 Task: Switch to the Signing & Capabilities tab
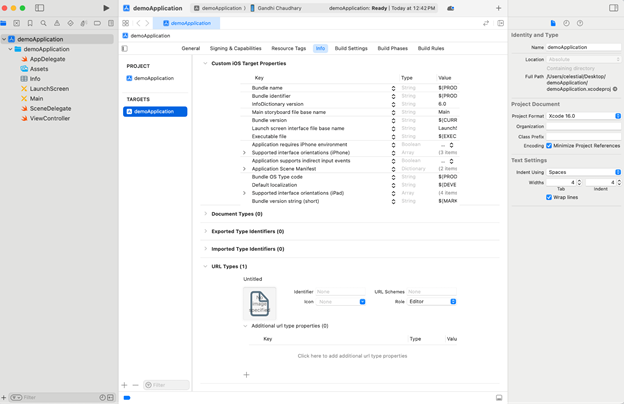pyautogui.click(x=236, y=49)
